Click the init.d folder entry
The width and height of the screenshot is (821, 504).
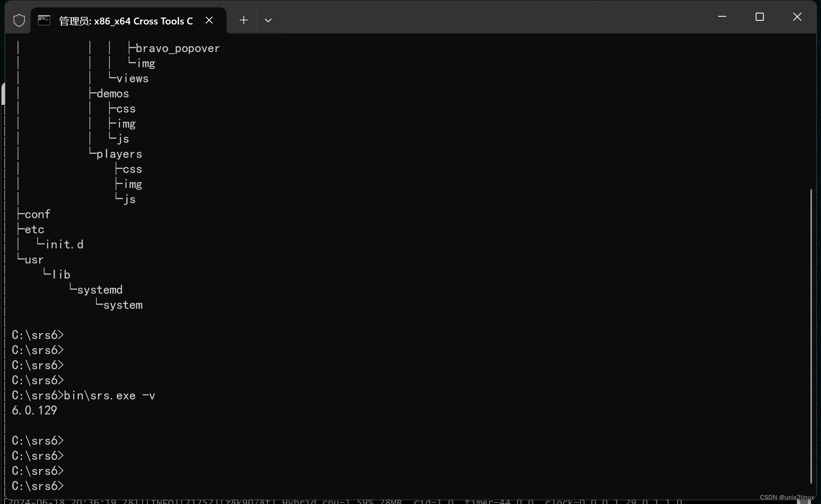[x=65, y=245]
